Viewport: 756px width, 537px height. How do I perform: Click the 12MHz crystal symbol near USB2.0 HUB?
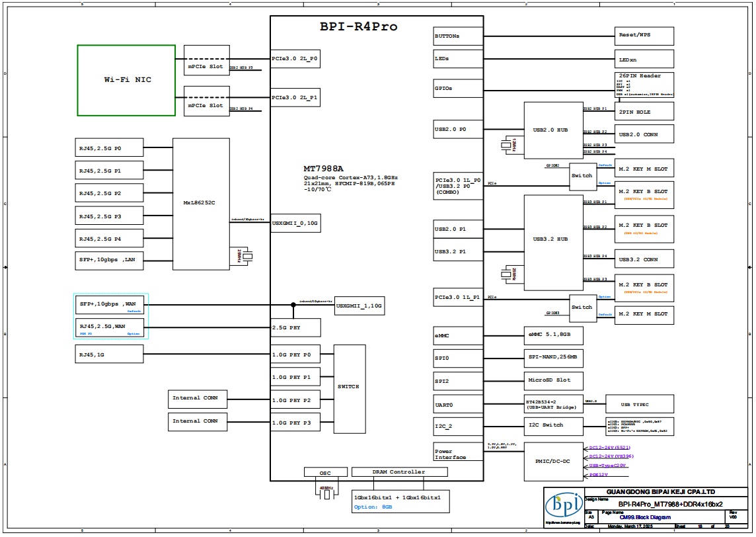[506, 144]
